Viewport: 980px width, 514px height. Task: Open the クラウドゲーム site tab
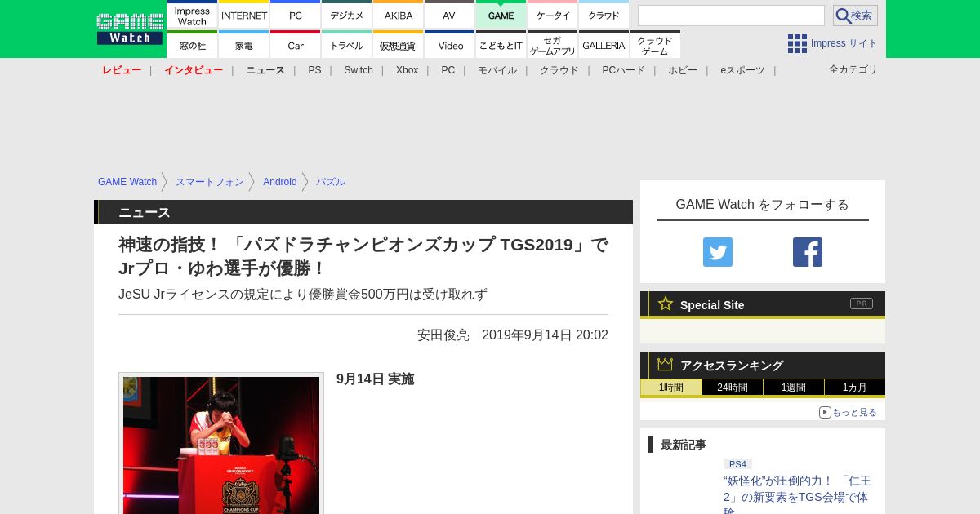click(x=655, y=45)
